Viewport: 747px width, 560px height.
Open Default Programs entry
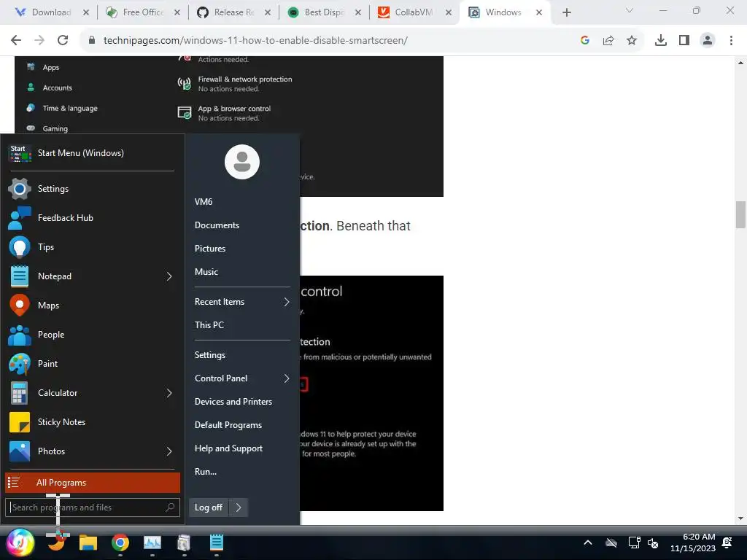[228, 425]
